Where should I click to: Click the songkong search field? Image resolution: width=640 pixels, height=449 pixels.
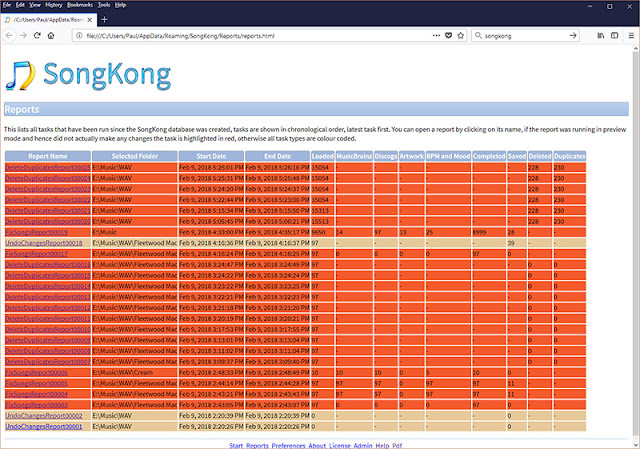[524, 36]
